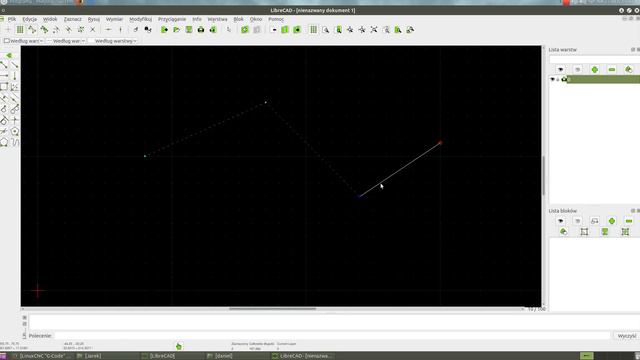Open the Edycja menu
Image resolution: width=640 pixels, height=360 pixels.
click(29, 19)
